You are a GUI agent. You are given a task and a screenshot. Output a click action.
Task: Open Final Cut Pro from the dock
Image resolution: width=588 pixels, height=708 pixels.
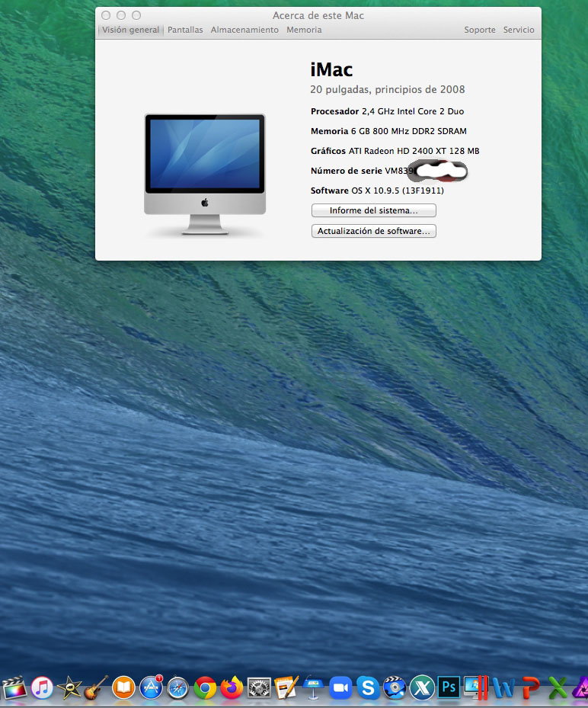coord(14,687)
